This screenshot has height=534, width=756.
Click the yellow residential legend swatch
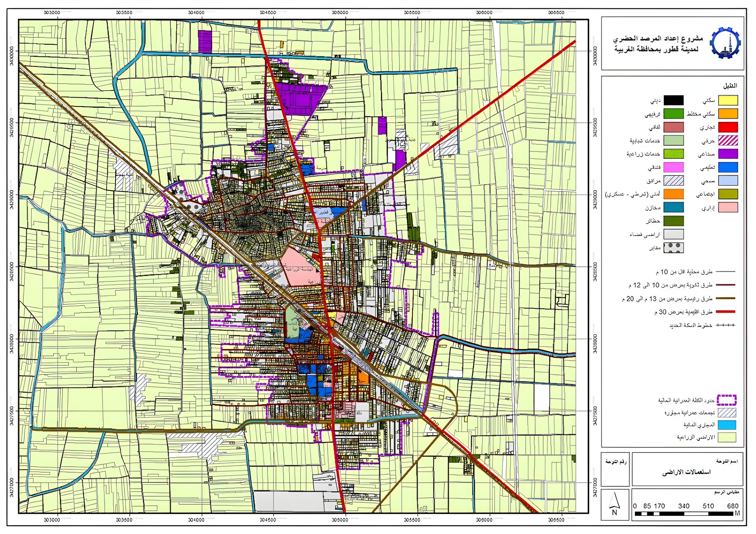pos(728,100)
